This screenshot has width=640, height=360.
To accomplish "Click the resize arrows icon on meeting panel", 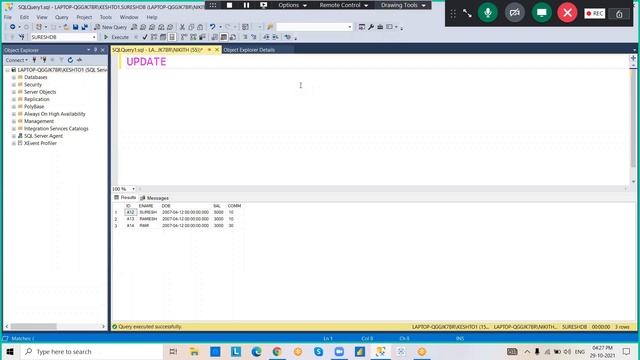I will coord(467,13).
